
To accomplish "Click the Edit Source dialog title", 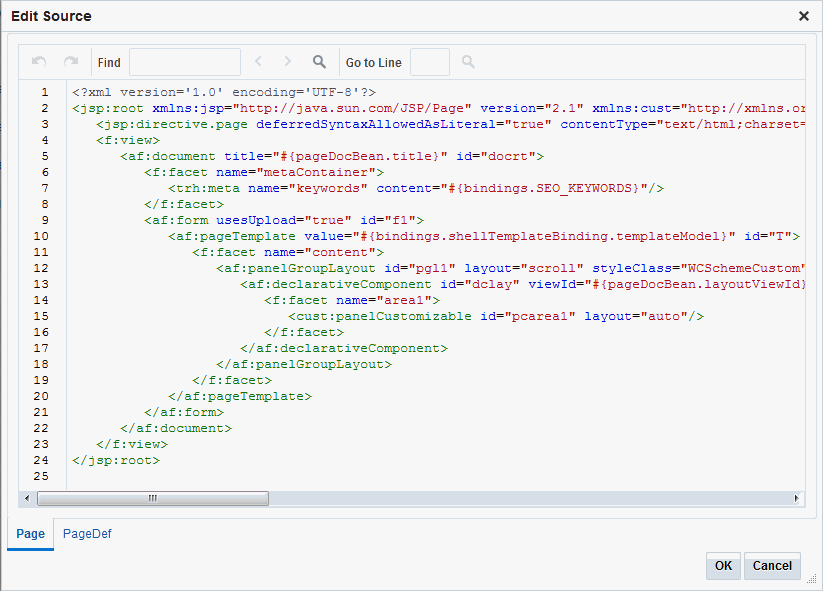I will coord(51,16).
